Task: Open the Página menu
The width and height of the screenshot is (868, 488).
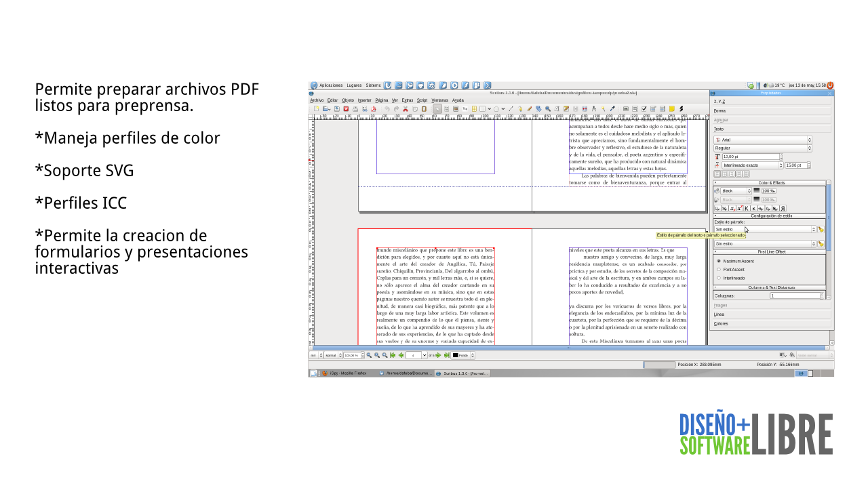Action: pos(382,100)
